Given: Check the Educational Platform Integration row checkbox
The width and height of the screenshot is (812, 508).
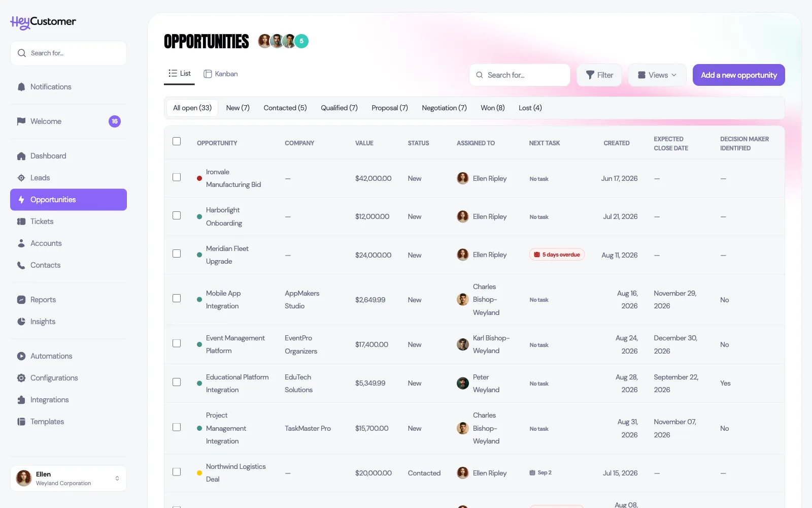Looking at the screenshot, I should 177,382.
